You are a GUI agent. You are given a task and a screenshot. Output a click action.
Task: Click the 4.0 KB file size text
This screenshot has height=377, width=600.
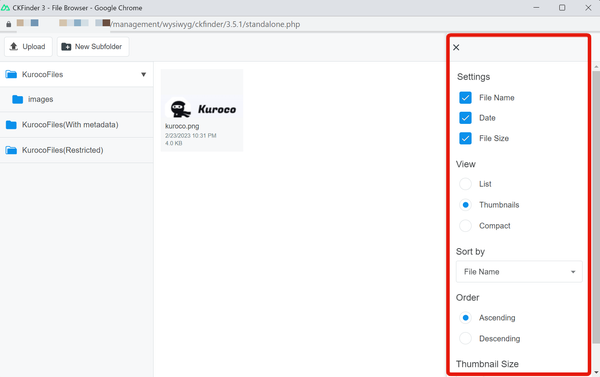coord(174,143)
